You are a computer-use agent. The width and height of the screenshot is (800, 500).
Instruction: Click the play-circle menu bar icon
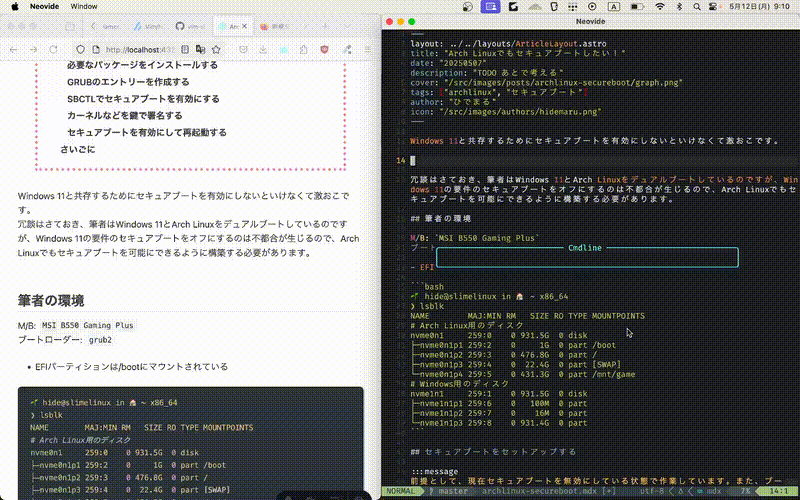tap(592, 7)
